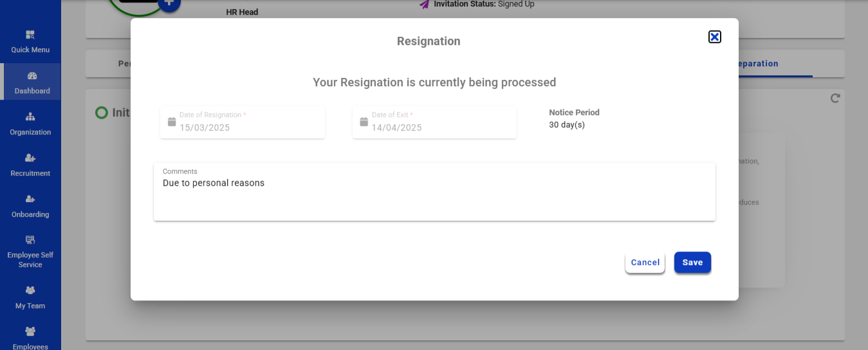The image size is (868, 350).
Task: Open the Employees sidebar icon
Action: click(30, 332)
